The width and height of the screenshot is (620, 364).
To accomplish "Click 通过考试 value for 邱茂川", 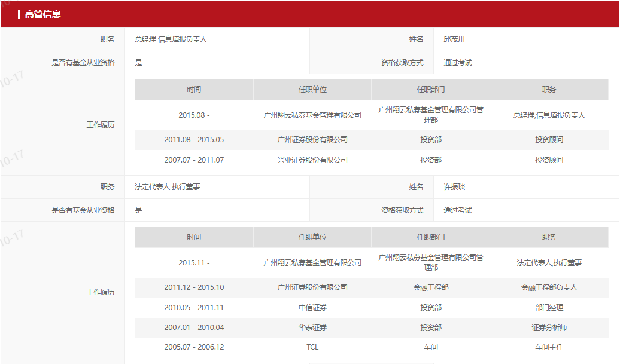I will pyautogui.click(x=457, y=62).
